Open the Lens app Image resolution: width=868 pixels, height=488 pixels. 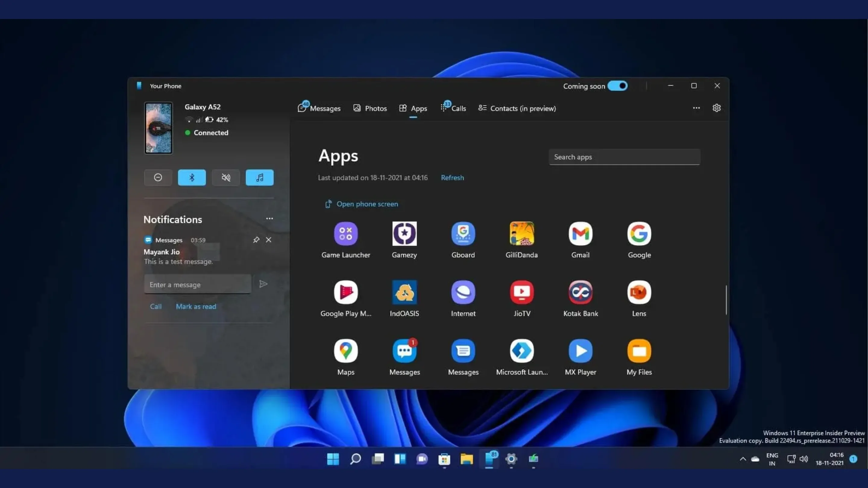639,299
